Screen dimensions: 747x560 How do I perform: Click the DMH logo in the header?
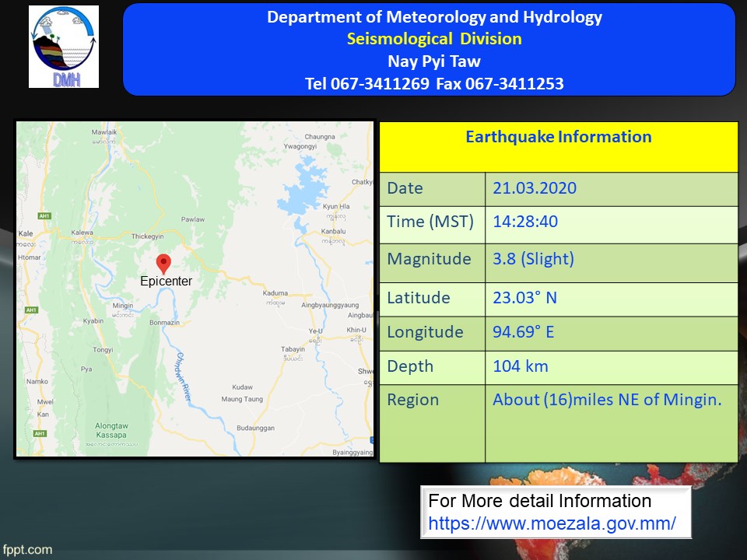[64, 47]
